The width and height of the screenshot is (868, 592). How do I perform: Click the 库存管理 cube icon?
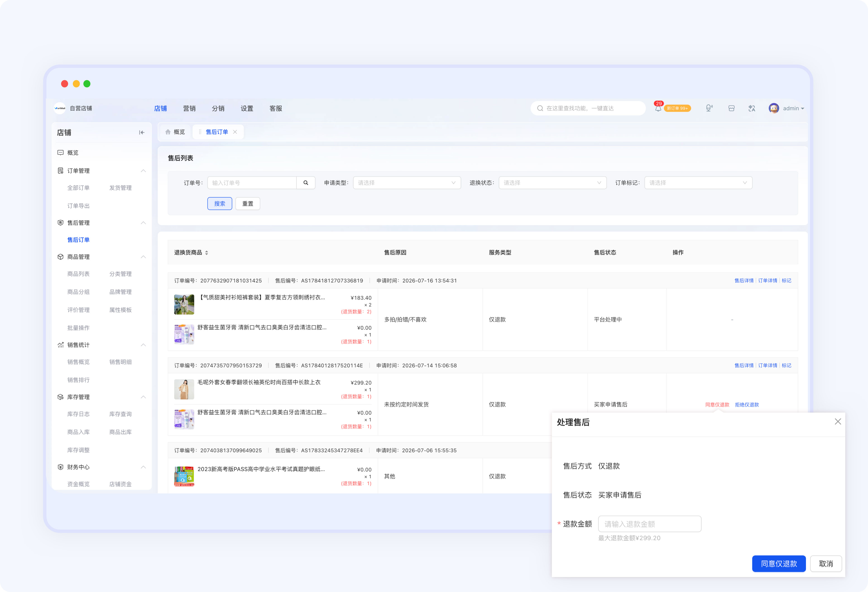[x=60, y=397]
